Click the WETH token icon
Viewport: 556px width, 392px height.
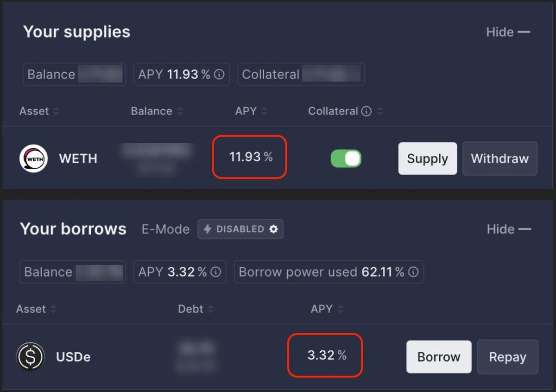coord(33,158)
